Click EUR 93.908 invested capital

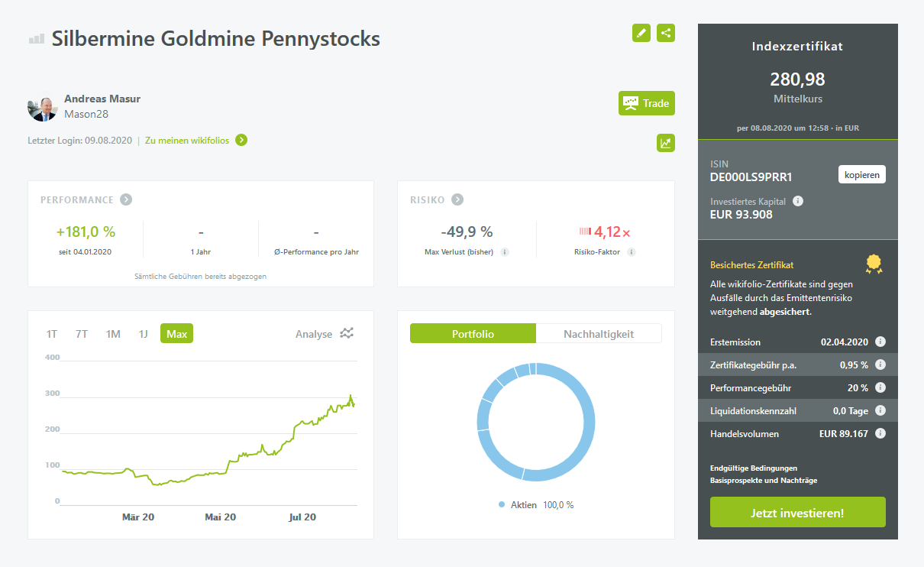click(741, 215)
